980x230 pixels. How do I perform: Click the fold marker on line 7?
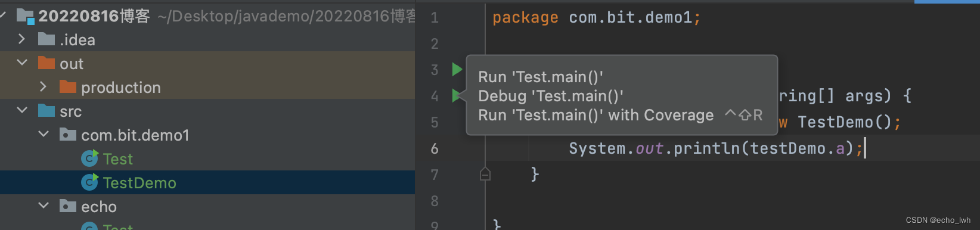pos(485,174)
